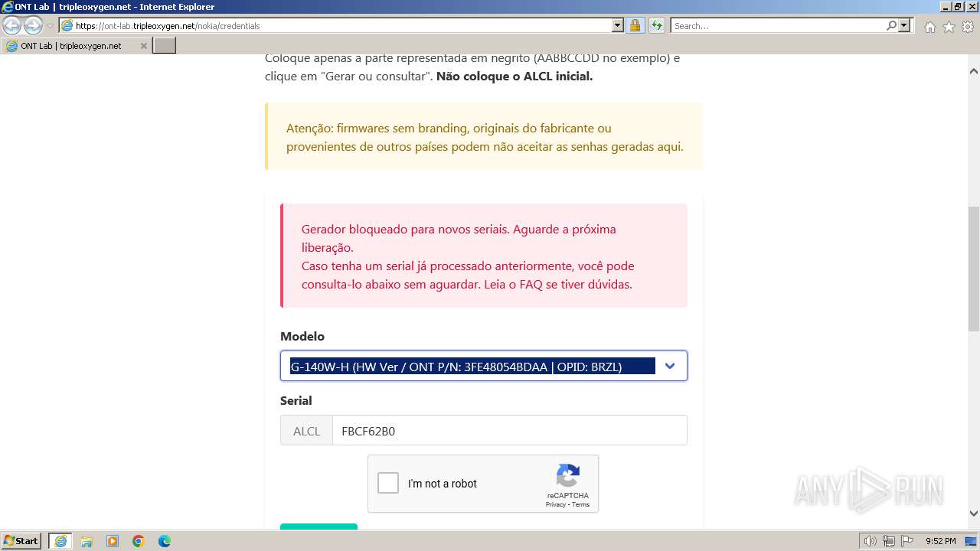Open the Modelo dropdown selector
Screen dimensions: 980x551
coord(484,366)
